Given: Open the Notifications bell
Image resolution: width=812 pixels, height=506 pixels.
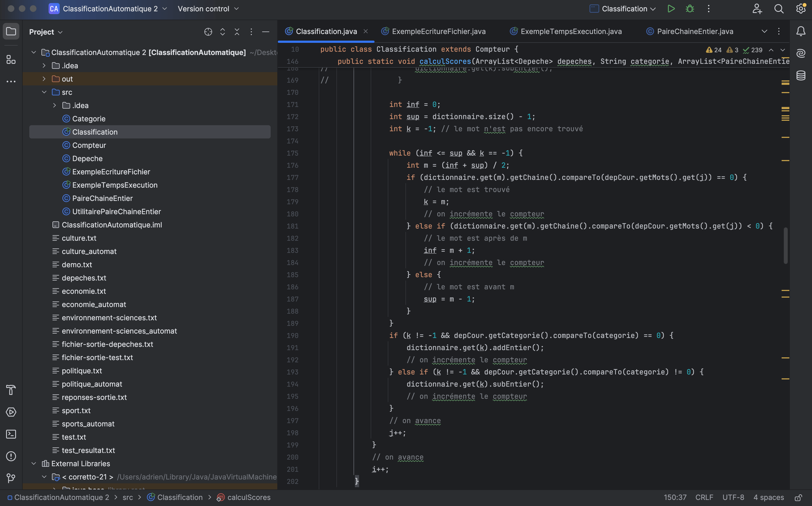Looking at the screenshot, I should 801,32.
